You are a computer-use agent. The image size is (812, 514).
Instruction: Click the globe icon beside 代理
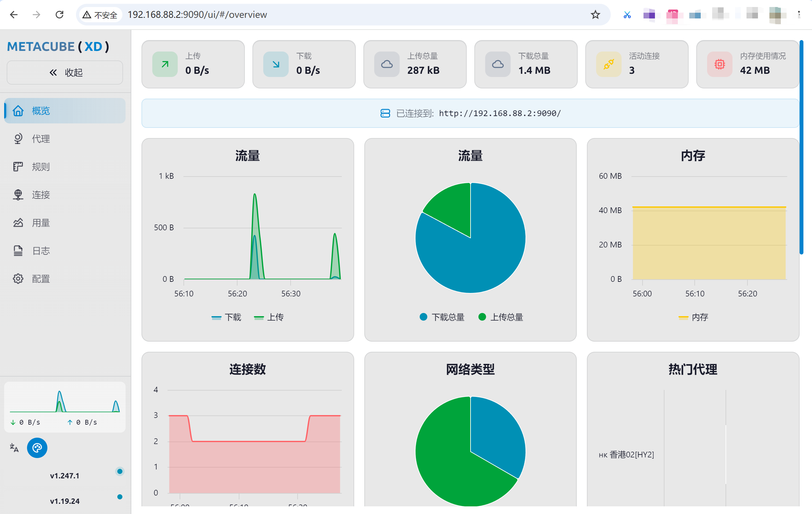pos(18,139)
